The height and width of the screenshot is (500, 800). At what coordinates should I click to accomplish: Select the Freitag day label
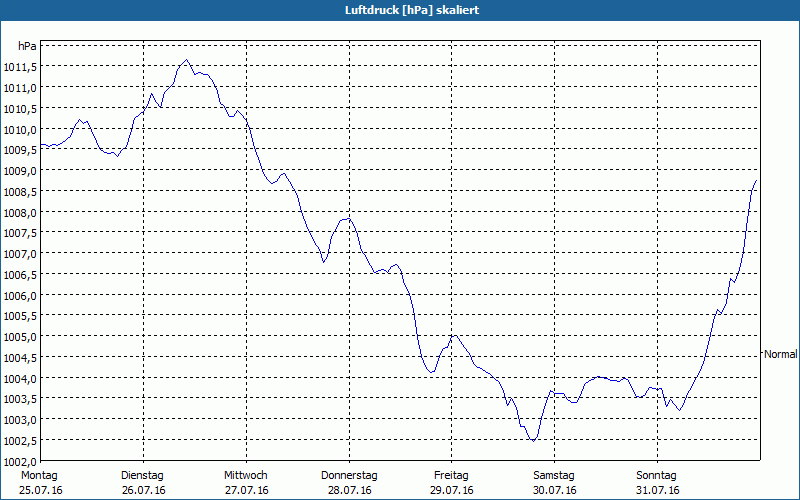[x=452, y=476]
